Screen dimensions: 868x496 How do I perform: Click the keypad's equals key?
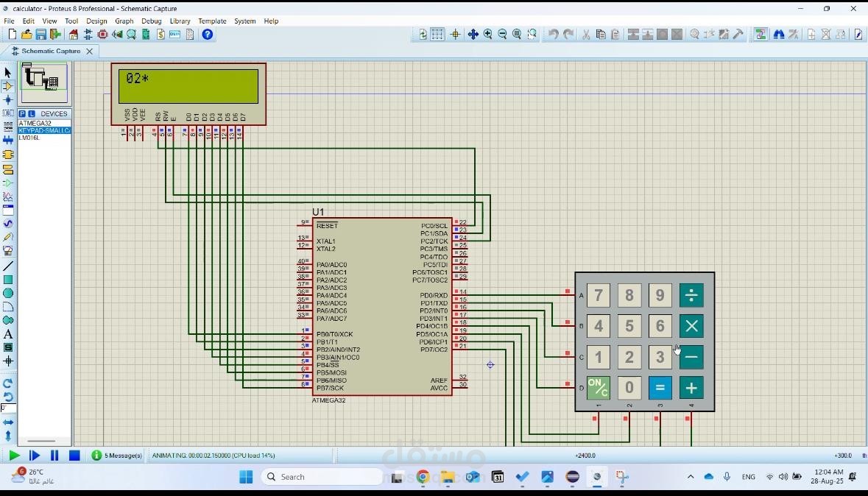[x=660, y=388]
